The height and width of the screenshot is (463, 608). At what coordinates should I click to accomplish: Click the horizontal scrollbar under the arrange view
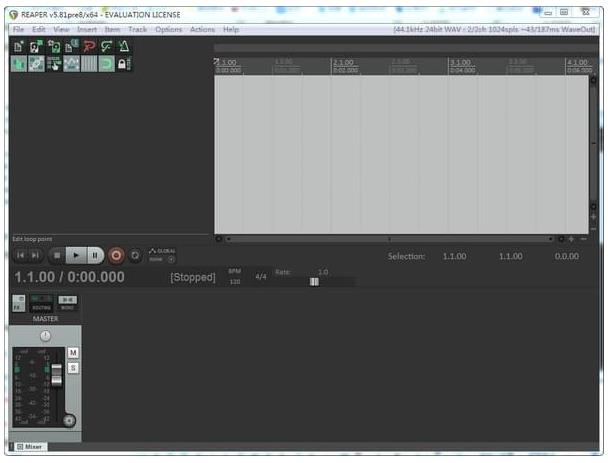tap(389, 239)
